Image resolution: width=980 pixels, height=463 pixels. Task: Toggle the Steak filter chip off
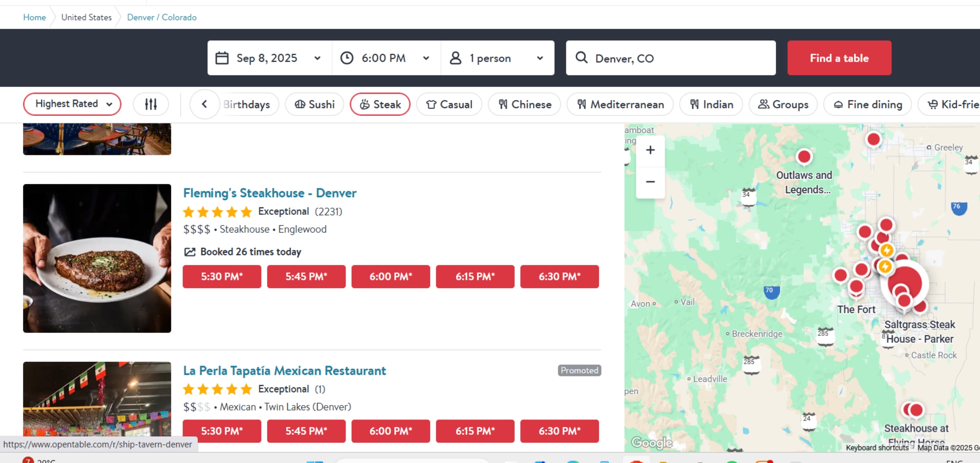tap(380, 104)
